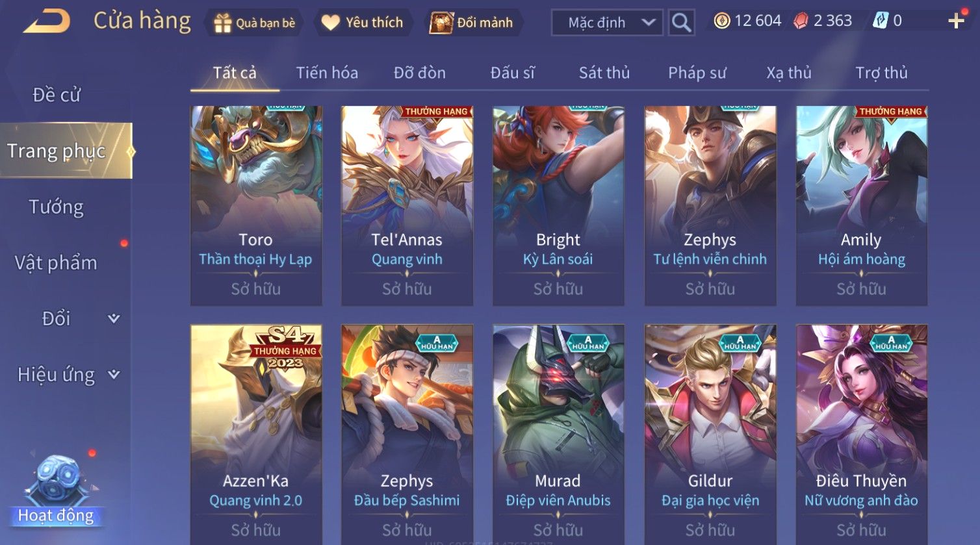Image resolution: width=980 pixels, height=545 pixels.
Task: Switch to the Tiến hóa tab
Action: tap(327, 73)
